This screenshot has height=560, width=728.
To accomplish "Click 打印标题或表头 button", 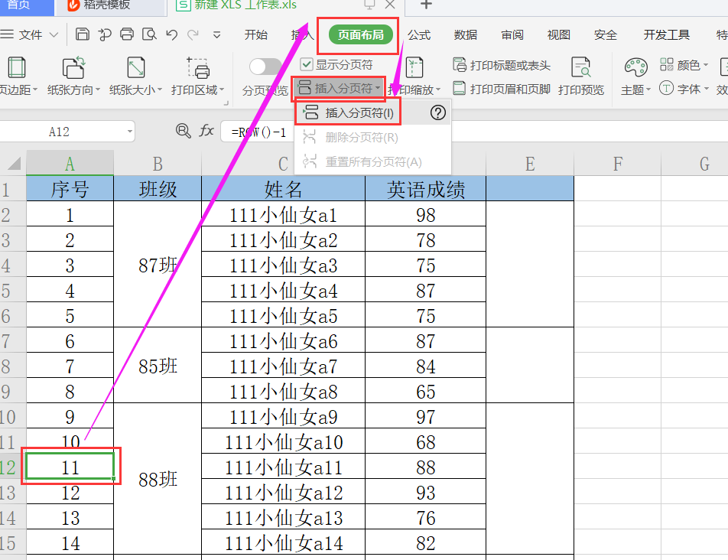I will 502,65.
